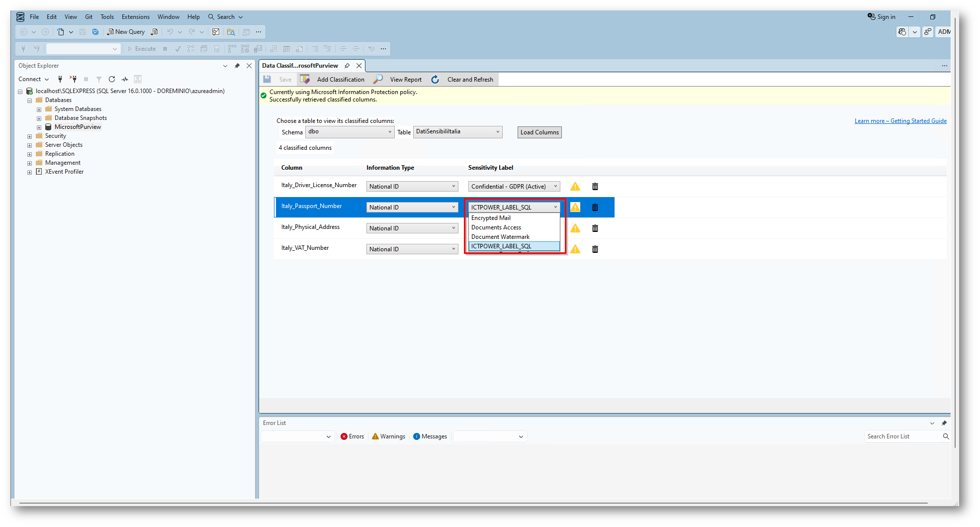Image resolution: width=980 pixels, height=527 pixels.
Task: Expand the Security node in Object Explorer
Action: (x=30, y=136)
